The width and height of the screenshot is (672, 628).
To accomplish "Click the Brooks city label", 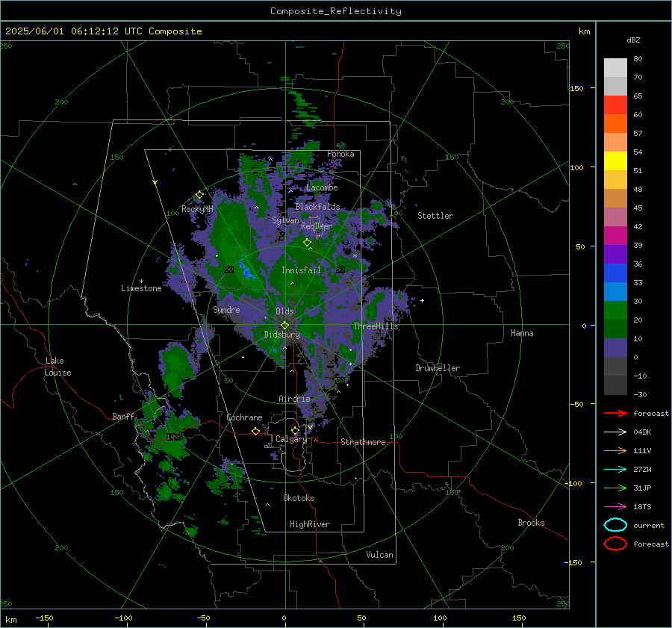I will pyautogui.click(x=531, y=523).
